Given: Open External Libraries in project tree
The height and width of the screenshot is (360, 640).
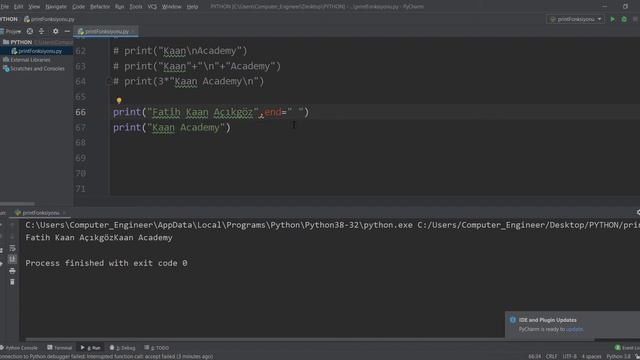Looking at the screenshot, I should pyautogui.click(x=27, y=60).
